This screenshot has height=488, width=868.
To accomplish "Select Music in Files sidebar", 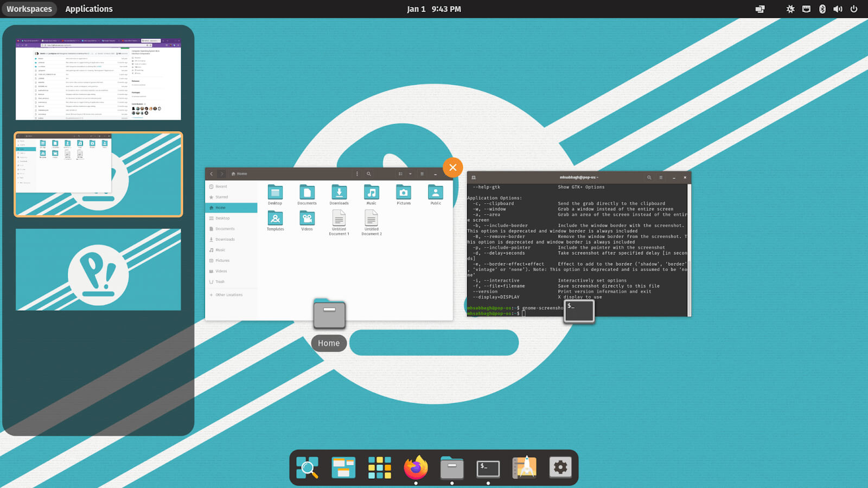I will 232,250.
